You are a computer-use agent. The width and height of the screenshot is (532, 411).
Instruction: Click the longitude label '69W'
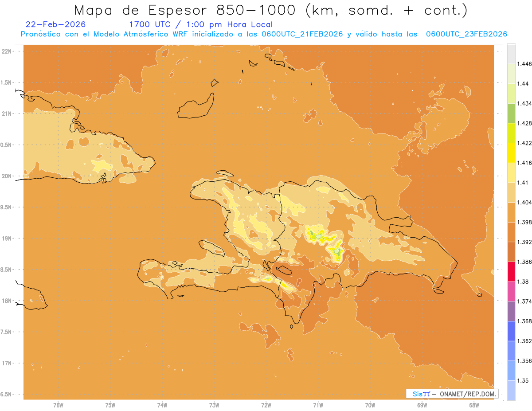[422, 405]
